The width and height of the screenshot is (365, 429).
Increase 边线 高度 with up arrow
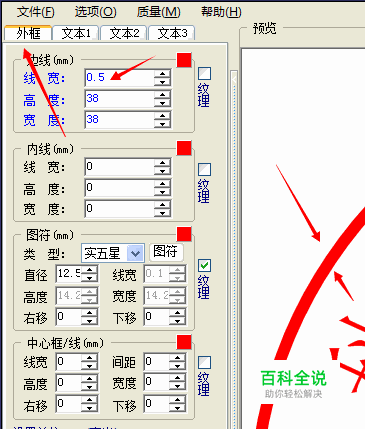coord(162,95)
